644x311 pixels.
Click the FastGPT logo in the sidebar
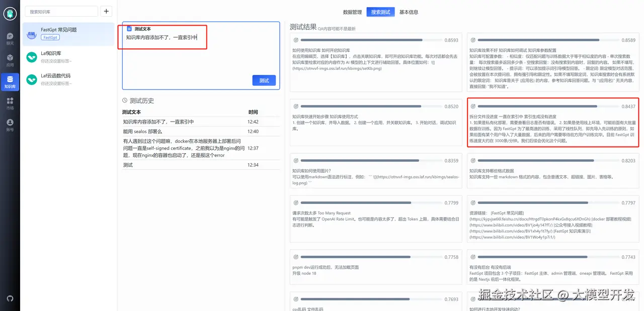[10, 14]
